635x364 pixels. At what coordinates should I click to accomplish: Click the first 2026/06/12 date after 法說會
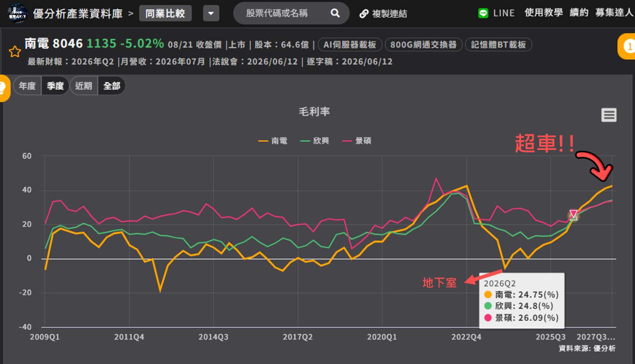pyautogui.click(x=272, y=62)
